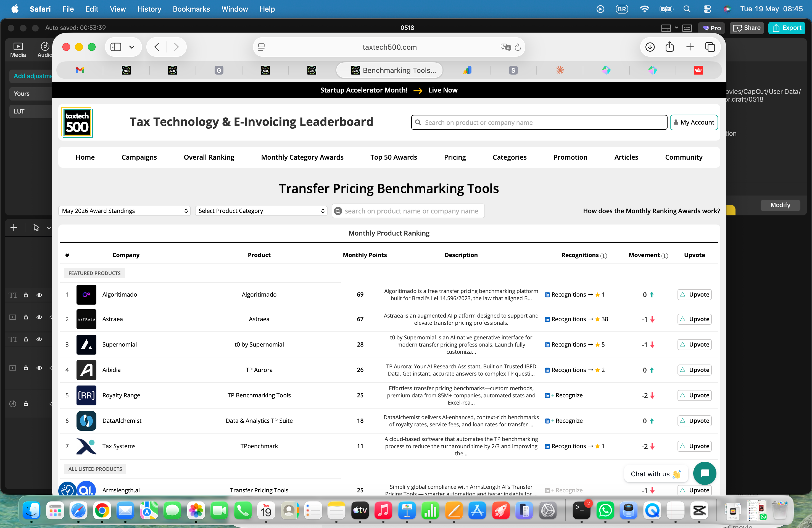Screen dimensions: 812x528
Task: Click the taxtech500.com address bar
Action: click(x=389, y=47)
